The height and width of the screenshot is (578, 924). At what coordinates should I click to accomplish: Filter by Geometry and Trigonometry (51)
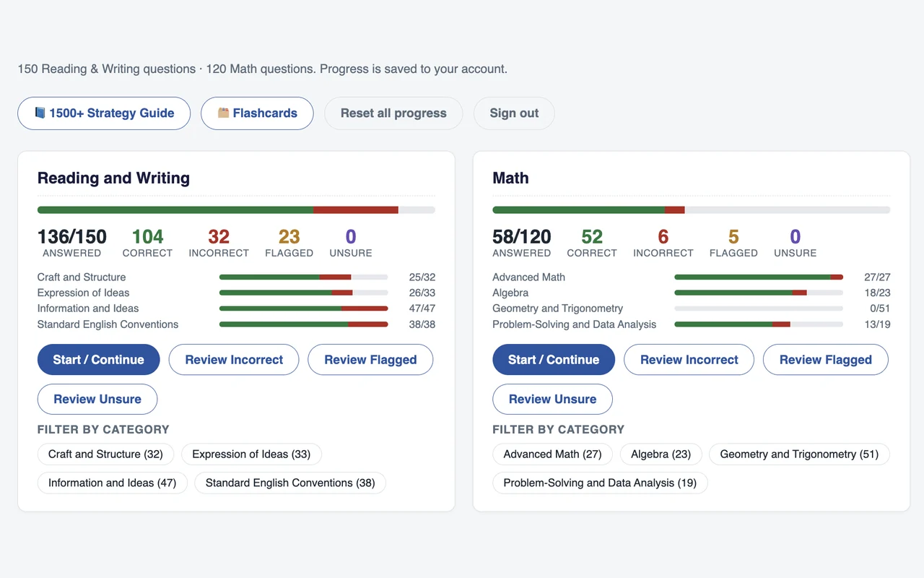click(x=799, y=454)
